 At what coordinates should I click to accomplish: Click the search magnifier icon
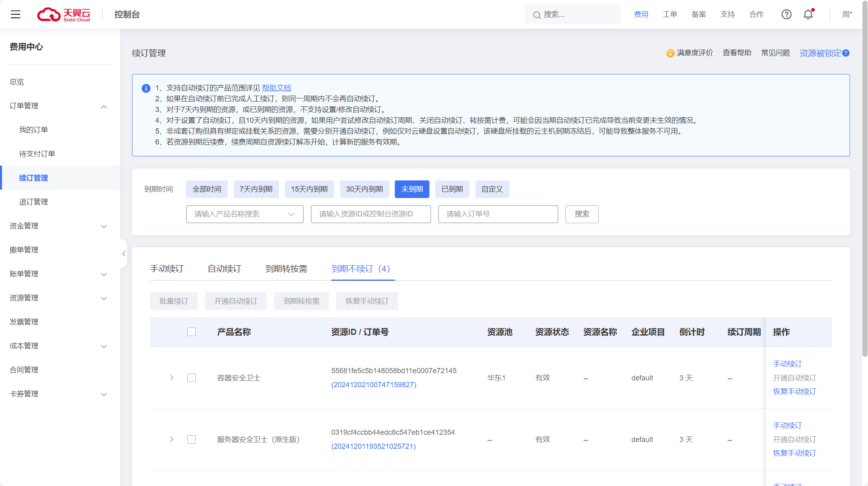[x=537, y=15]
